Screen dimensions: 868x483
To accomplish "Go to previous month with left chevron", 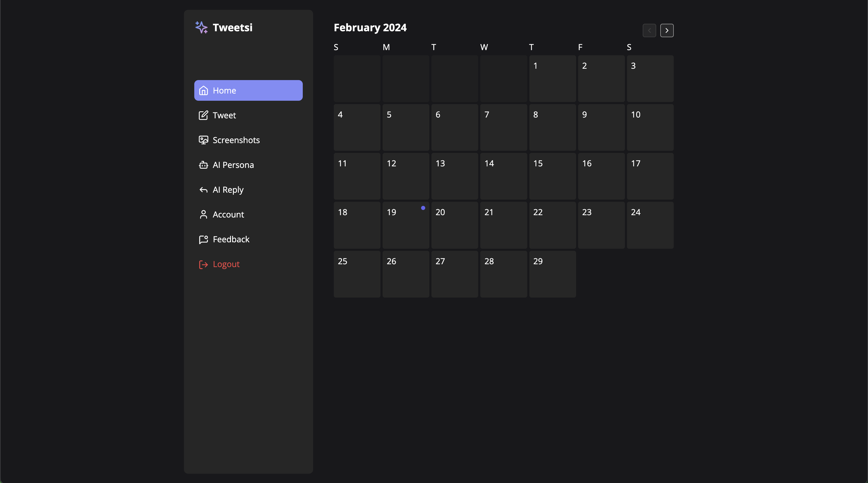I will click(x=649, y=31).
